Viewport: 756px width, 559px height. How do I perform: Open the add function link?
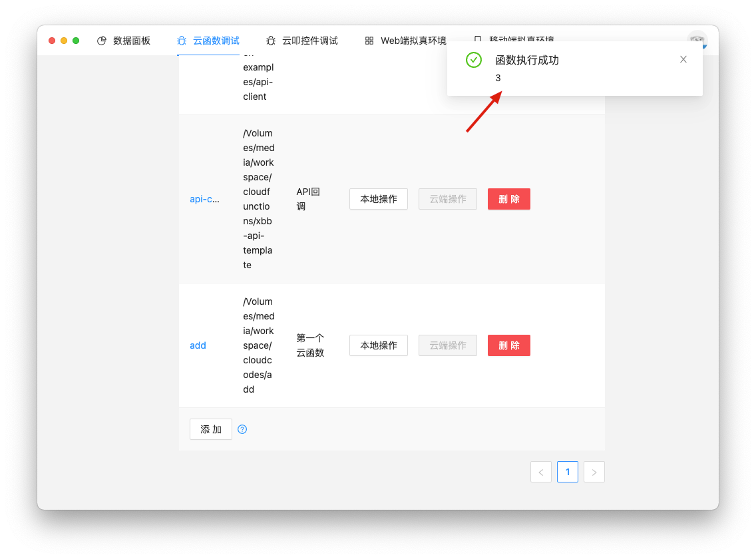[x=198, y=345]
